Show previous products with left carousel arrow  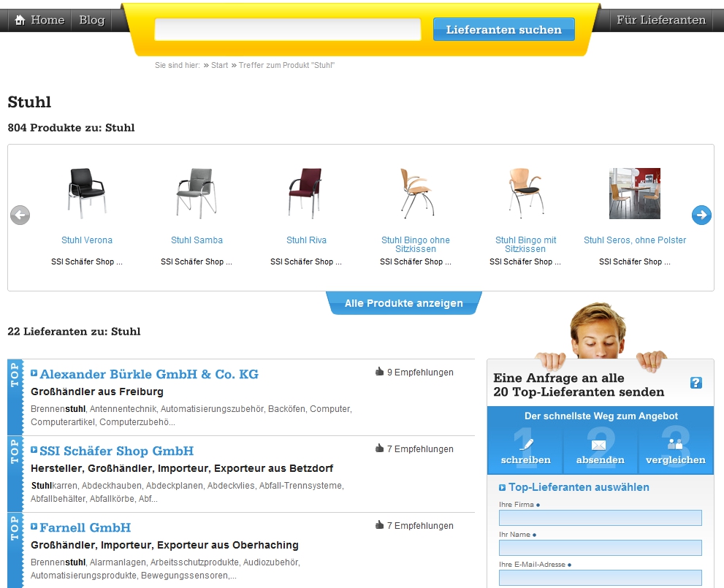click(20, 215)
